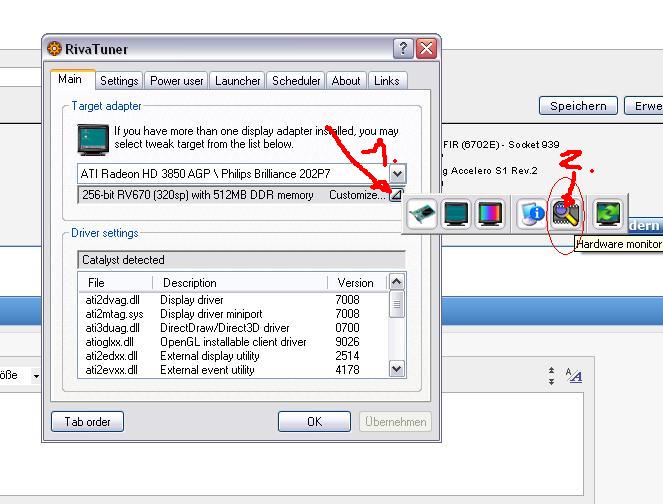Open the font size dropdown in background editor
The image size is (663, 504).
36,375
